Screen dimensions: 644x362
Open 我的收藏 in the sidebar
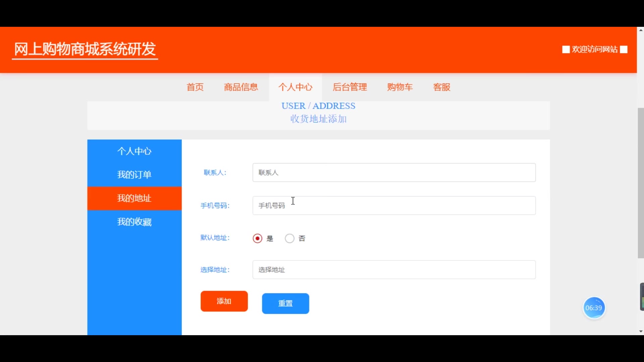point(134,222)
